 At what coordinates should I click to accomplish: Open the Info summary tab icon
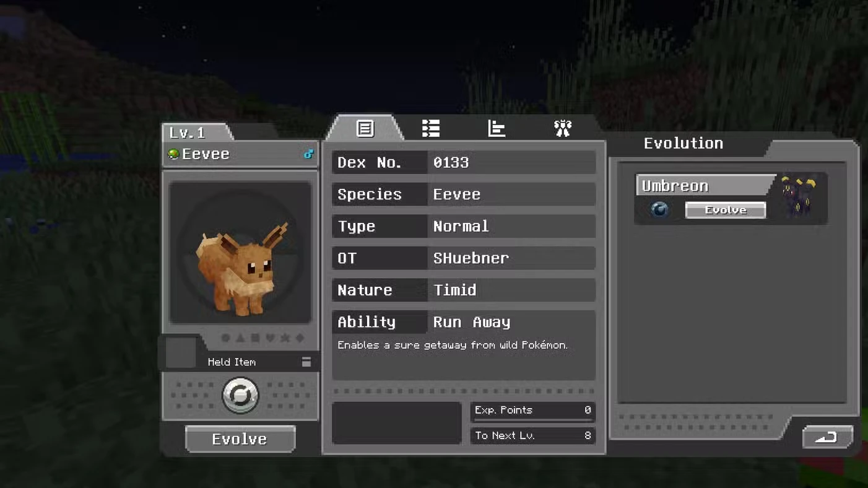[365, 128]
